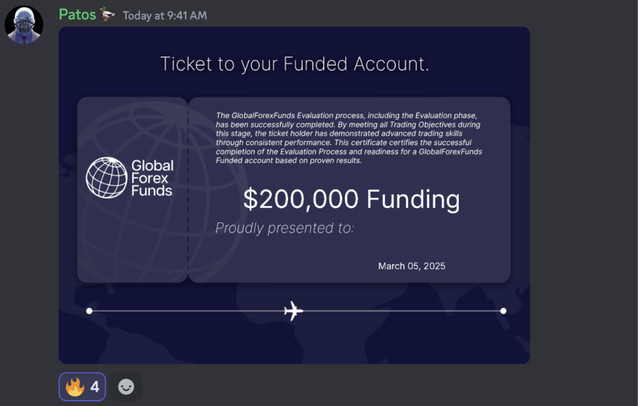Click Patos's profile avatar

tap(24, 24)
